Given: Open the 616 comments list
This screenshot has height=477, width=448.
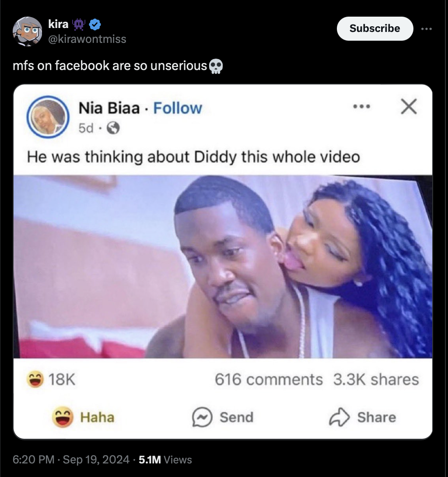Looking at the screenshot, I should tap(269, 379).
